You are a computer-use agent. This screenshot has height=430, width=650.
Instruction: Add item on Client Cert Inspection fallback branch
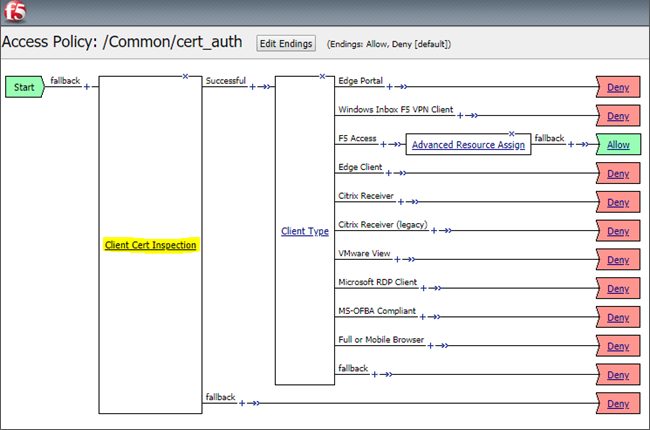click(242, 403)
